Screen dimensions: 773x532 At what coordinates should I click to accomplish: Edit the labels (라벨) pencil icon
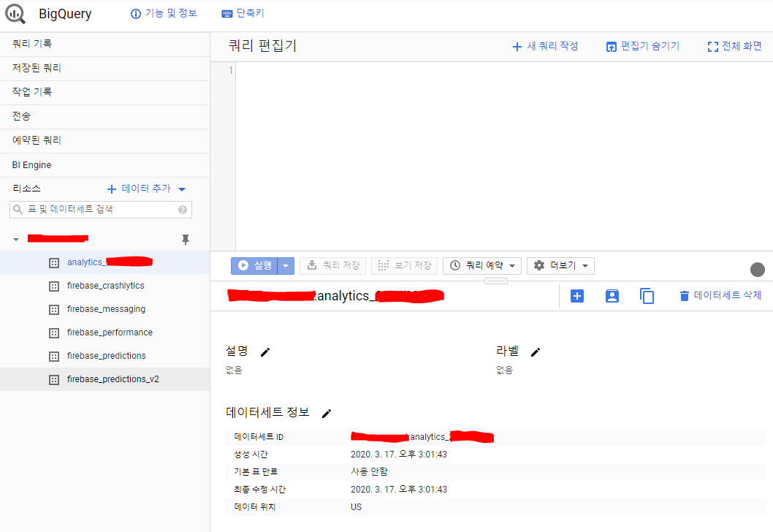click(536, 352)
